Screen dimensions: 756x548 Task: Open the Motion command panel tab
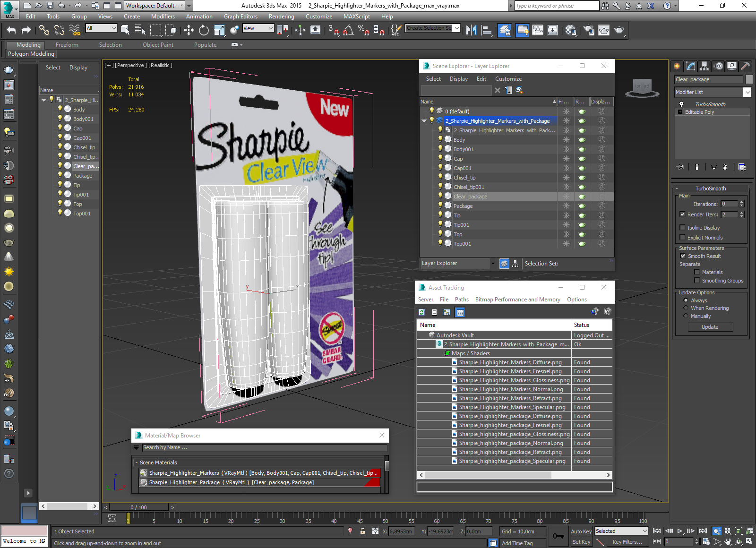[718, 66]
